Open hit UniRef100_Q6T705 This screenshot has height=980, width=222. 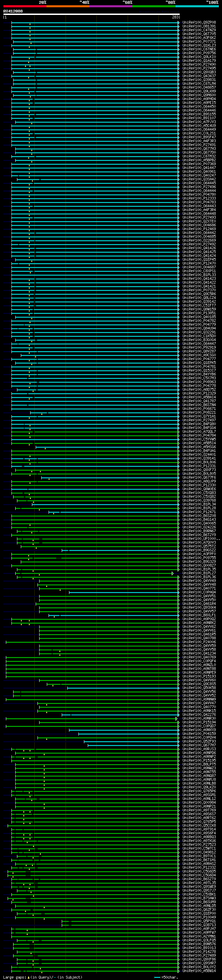[199, 34]
